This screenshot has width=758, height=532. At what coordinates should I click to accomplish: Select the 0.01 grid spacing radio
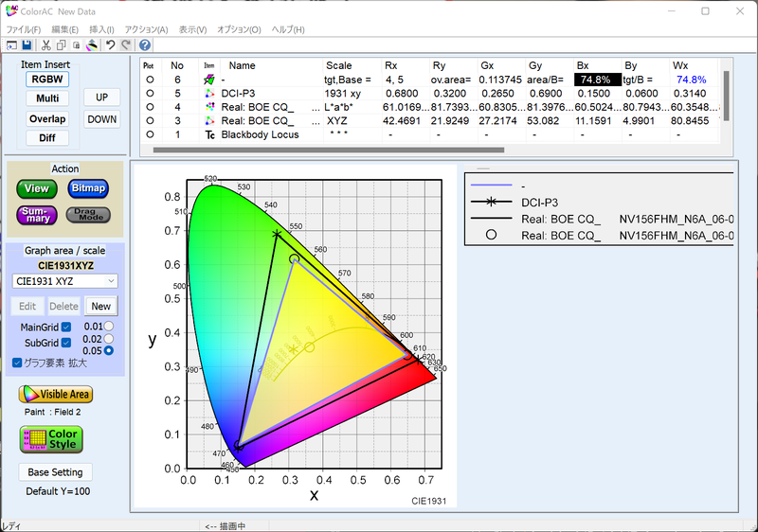109,327
